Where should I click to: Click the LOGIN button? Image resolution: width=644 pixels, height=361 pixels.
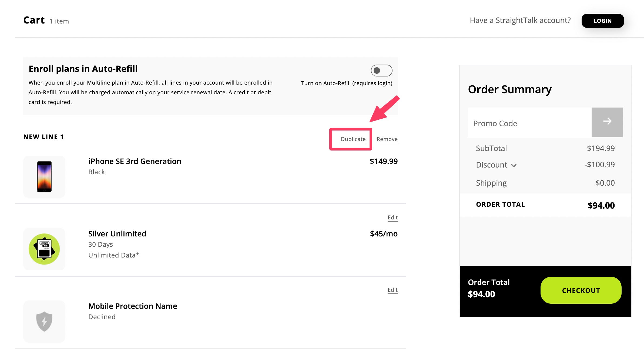coord(602,21)
